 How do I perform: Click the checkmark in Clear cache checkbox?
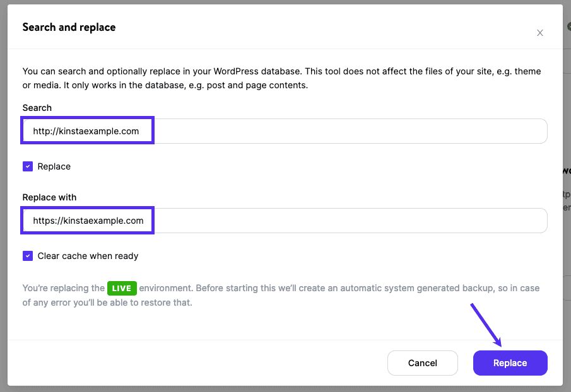tap(28, 256)
